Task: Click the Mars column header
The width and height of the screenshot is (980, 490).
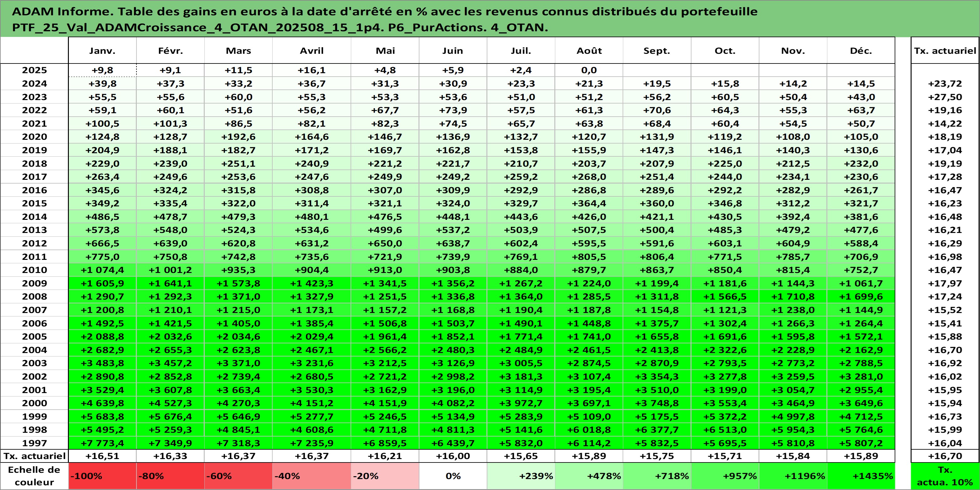Action: pos(239,51)
